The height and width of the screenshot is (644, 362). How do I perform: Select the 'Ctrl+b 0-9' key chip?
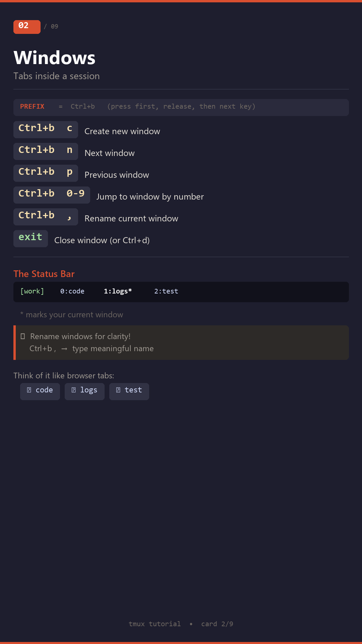coord(52,195)
